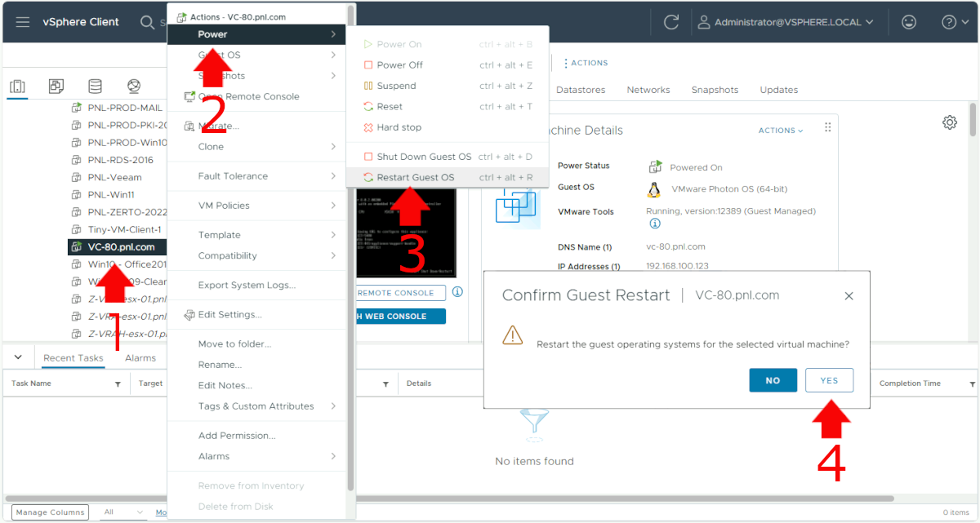
Task: Select the Recent Tasks tab
Action: tap(73, 358)
